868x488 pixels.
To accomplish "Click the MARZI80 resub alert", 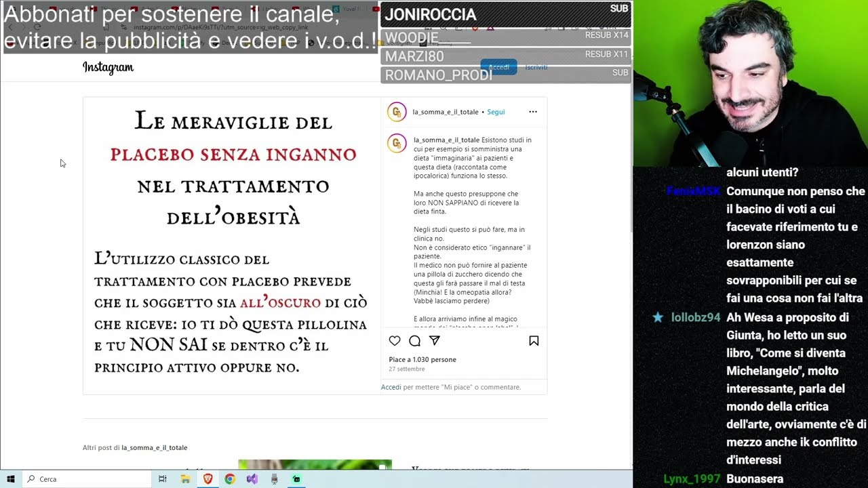I will click(x=506, y=56).
